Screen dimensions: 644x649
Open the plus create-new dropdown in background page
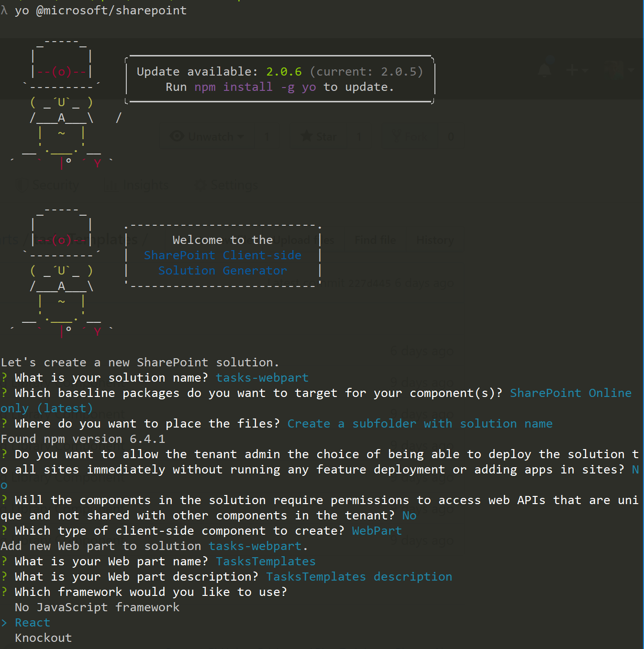(x=577, y=70)
